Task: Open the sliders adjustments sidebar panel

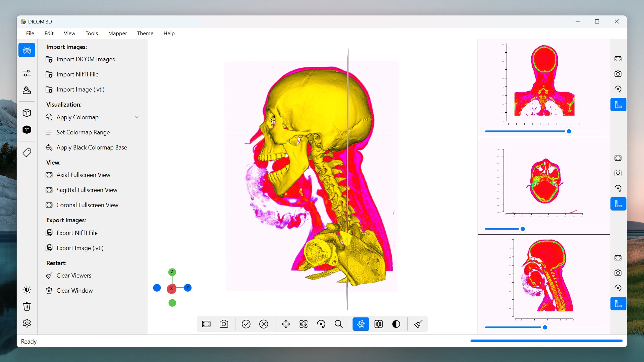Action: [27, 73]
